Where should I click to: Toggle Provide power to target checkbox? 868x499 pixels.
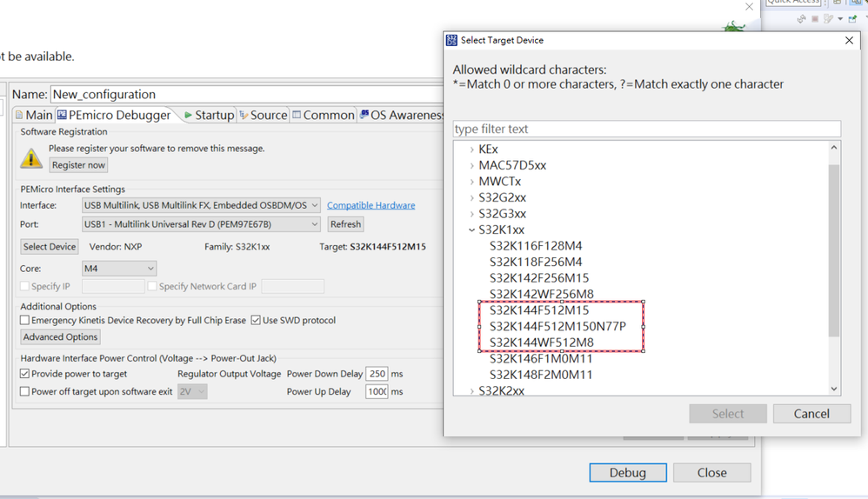point(24,374)
